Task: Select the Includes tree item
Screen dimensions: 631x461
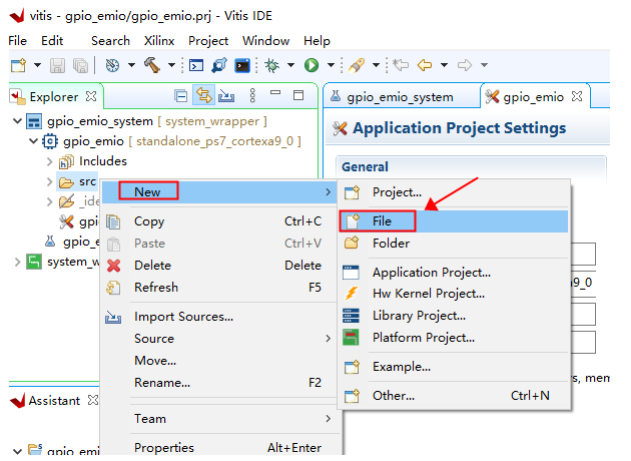Action: pos(93,161)
